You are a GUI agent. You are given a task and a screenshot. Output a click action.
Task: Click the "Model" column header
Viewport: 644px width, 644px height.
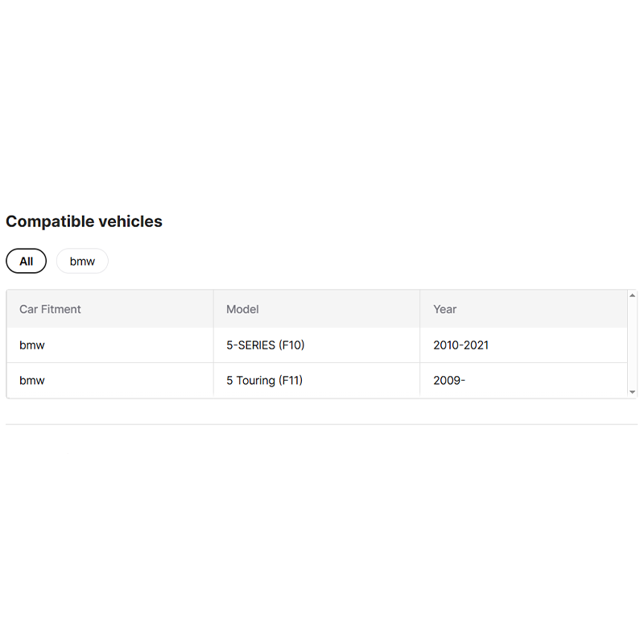242,309
